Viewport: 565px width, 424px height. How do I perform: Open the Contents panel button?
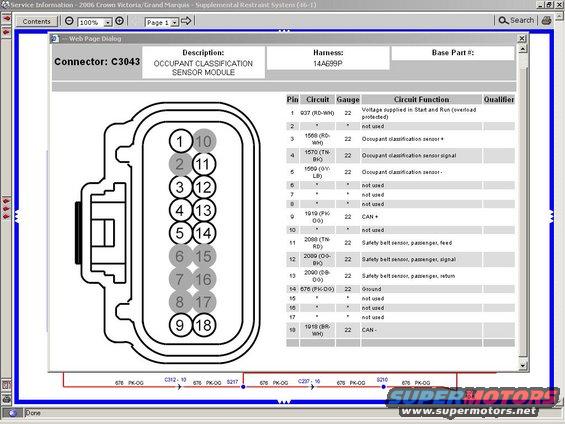tap(36, 21)
